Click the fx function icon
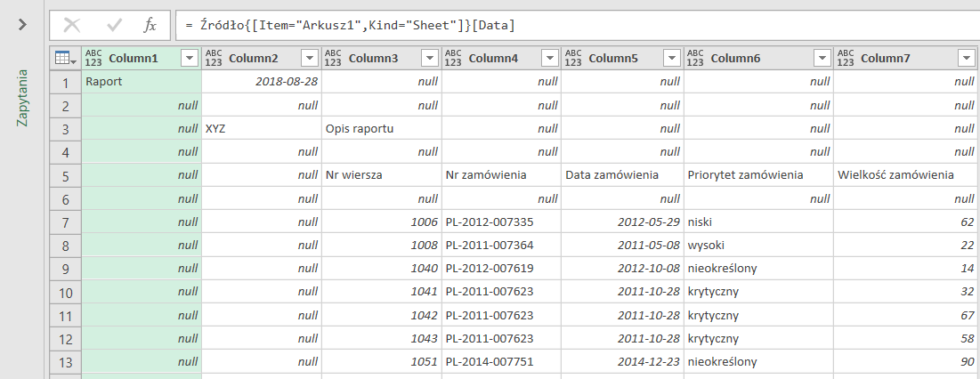980x379 pixels. (150, 25)
